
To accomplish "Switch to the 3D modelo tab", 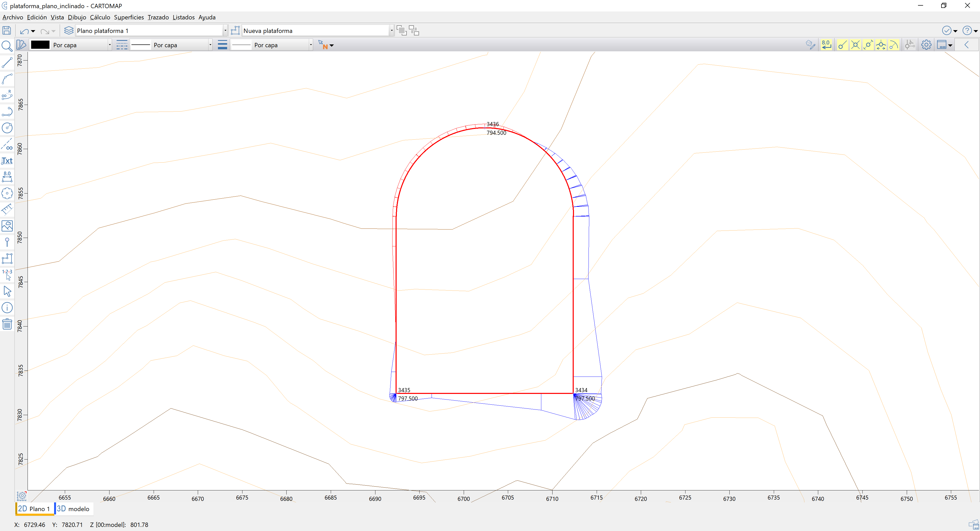I will point(73,509).
